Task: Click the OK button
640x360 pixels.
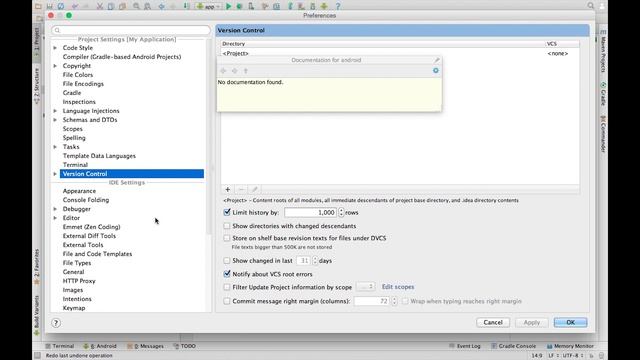Action: tap(571, 322)
